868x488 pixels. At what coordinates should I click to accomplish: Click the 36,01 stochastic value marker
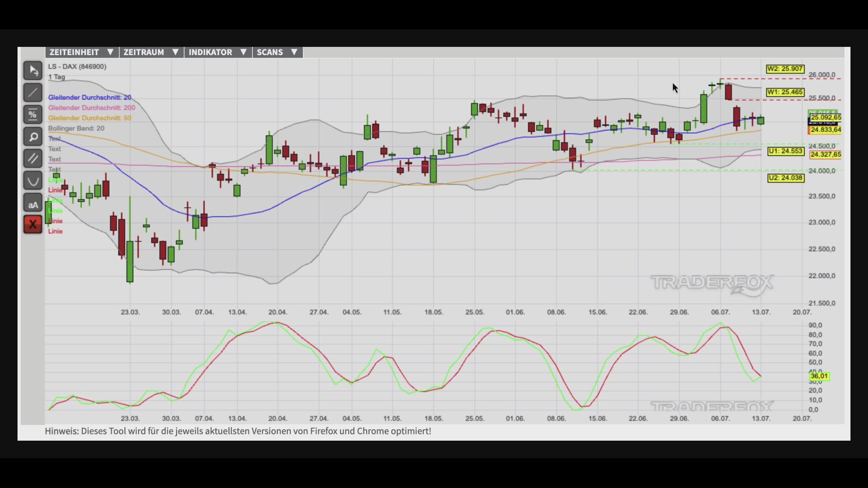point(819,376)
